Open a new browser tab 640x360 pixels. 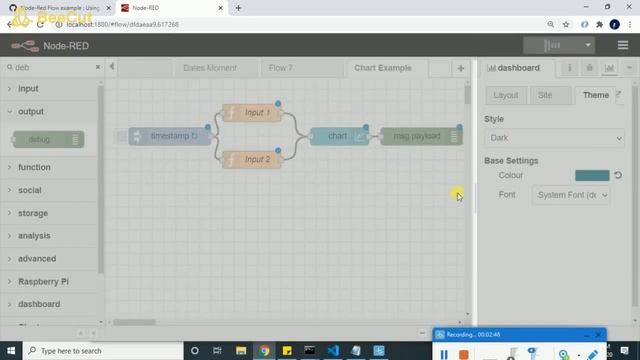coord(238,8)
